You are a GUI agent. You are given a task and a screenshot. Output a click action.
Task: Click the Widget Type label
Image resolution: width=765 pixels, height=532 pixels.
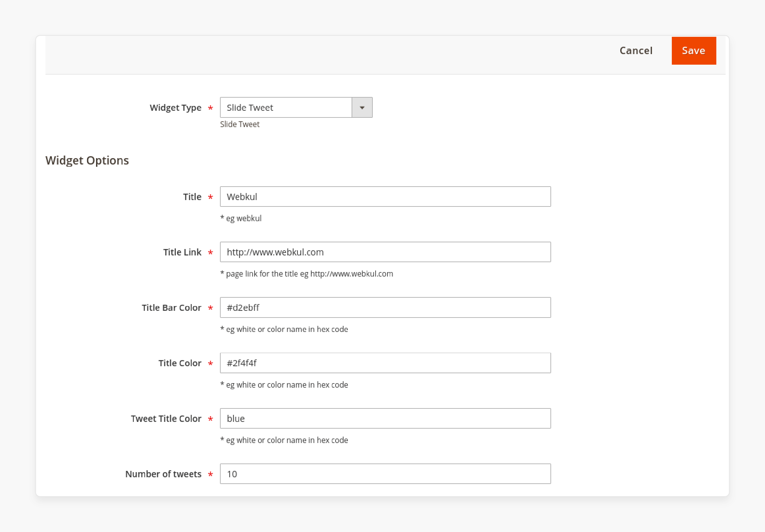(x=175, y=108)
